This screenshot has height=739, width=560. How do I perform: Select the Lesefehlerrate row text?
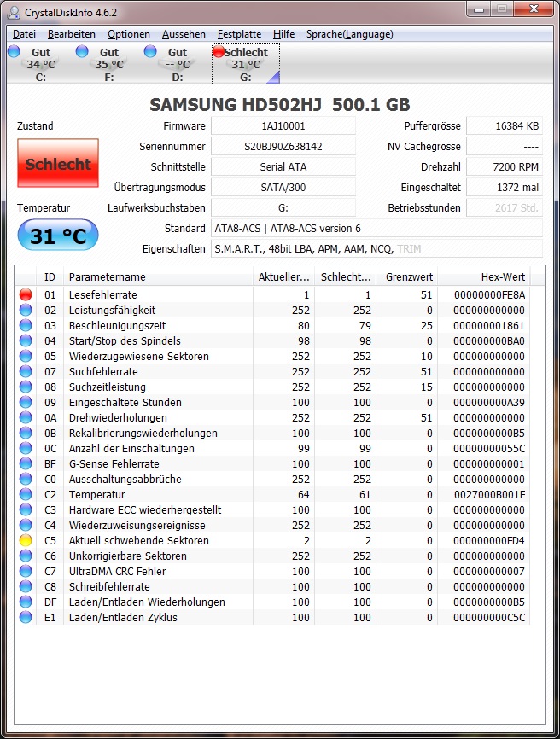tap(102, 295)
